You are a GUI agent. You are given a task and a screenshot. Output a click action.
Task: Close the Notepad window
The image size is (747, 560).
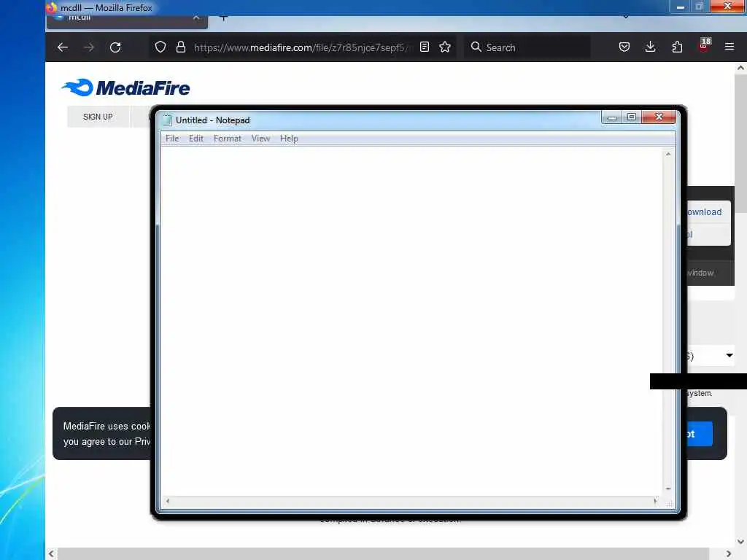tap(659, 117)
